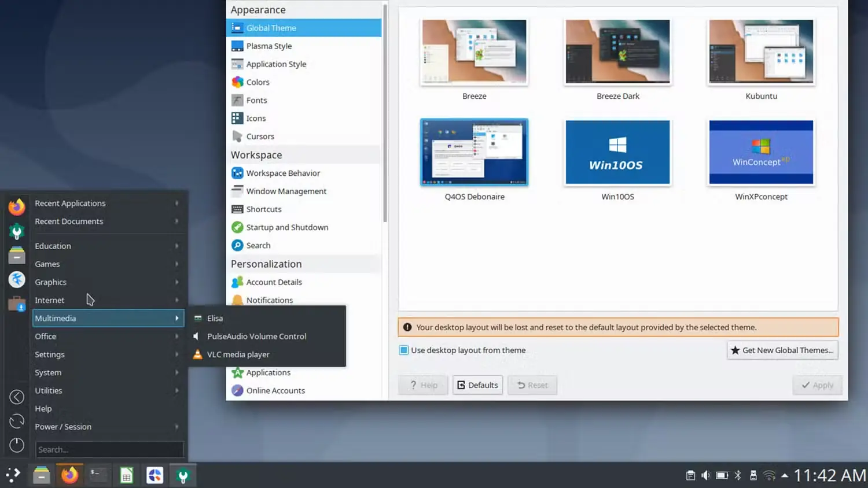
Task: Expand the Recent Documents submenu arrow
Action: [177, 221]
